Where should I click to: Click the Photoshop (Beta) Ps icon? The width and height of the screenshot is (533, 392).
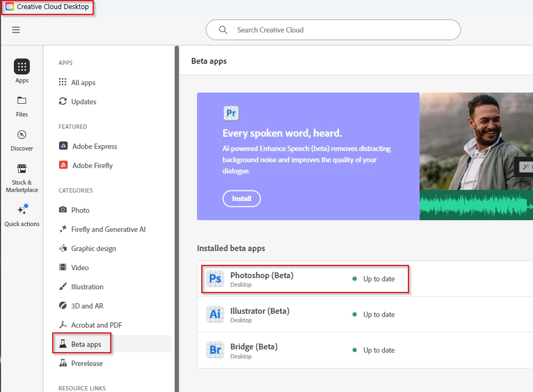click(215, 279)
